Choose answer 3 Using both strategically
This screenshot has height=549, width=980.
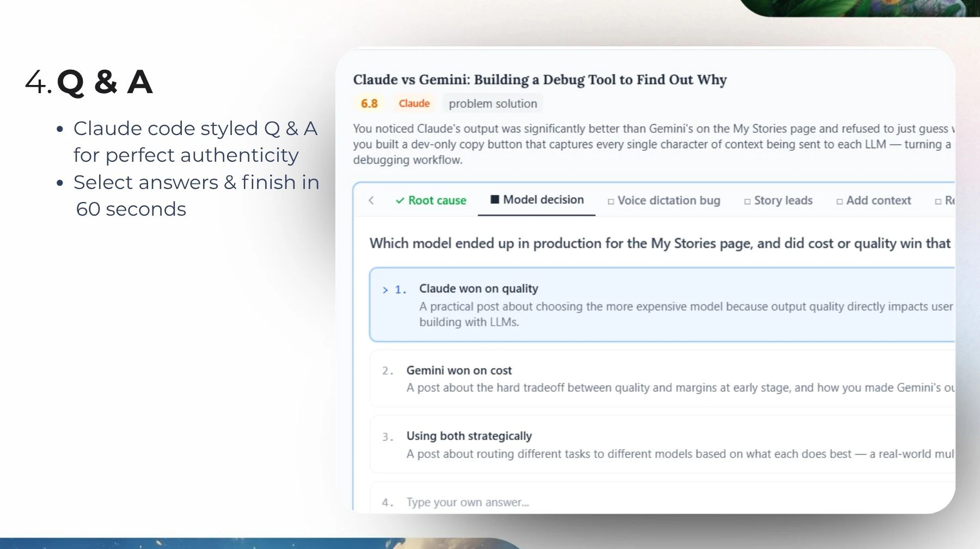[x=662, y=444]
